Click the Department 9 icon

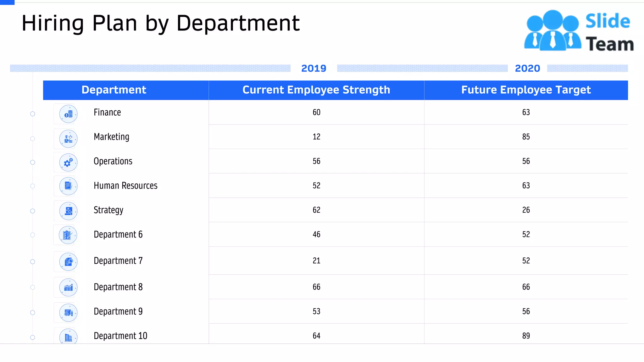[68, 313]
